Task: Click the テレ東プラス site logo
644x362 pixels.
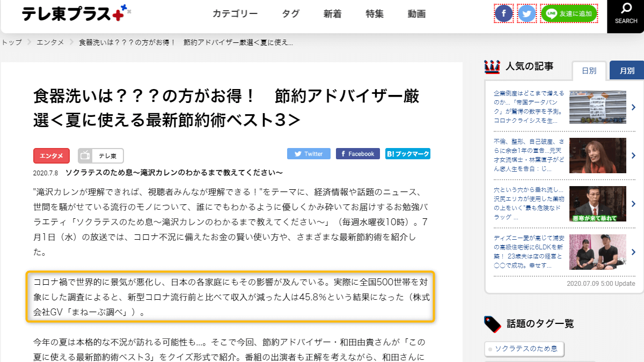Action: click(x=75, y=14)
